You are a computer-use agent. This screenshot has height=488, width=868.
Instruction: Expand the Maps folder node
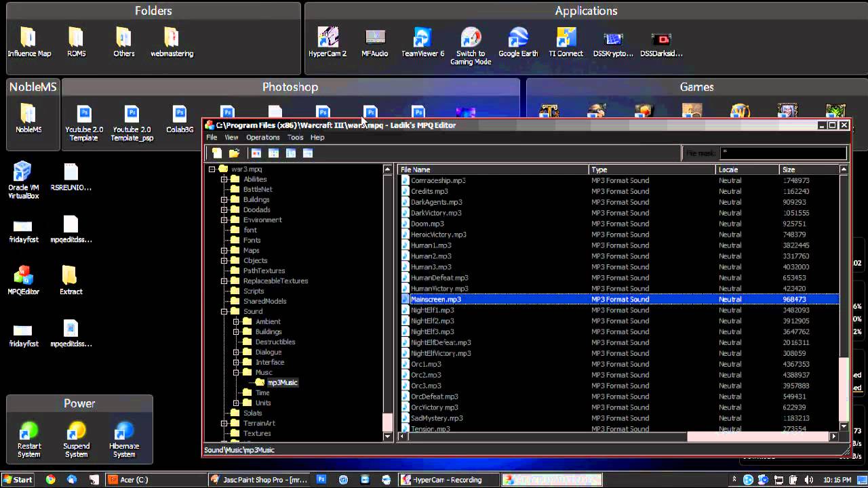click(224, 251)
